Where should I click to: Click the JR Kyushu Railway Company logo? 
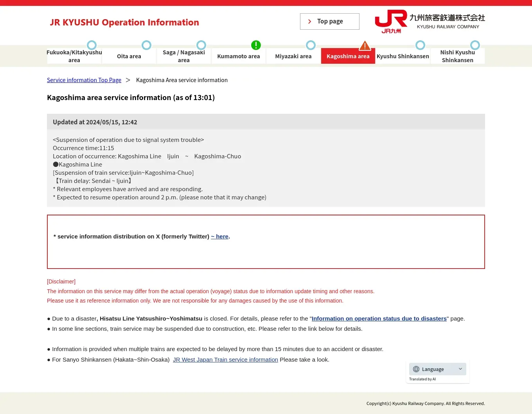[430, 22]
